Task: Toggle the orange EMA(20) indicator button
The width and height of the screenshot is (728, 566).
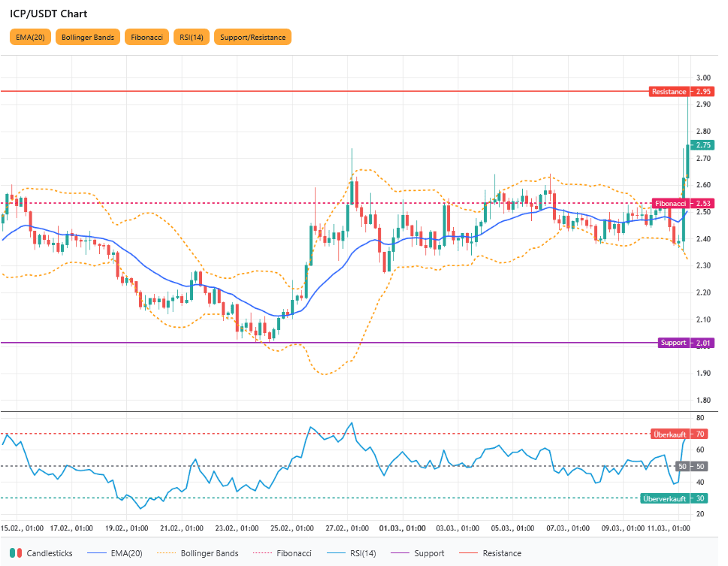Action: tap(30, 37)
